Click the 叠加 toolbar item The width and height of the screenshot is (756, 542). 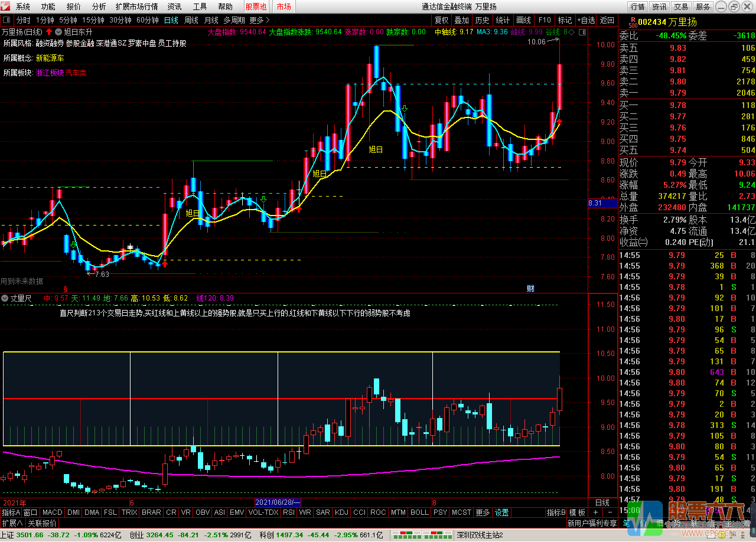point(462,20)
